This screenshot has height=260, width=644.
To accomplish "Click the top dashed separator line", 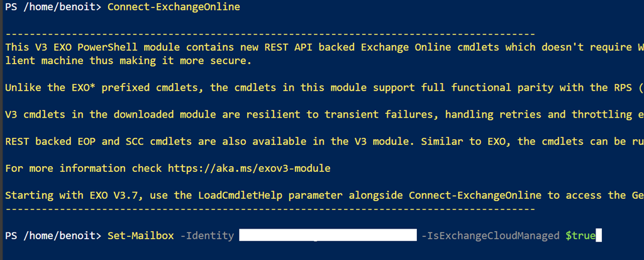I will pyautogui.click(x=269, y=34).
